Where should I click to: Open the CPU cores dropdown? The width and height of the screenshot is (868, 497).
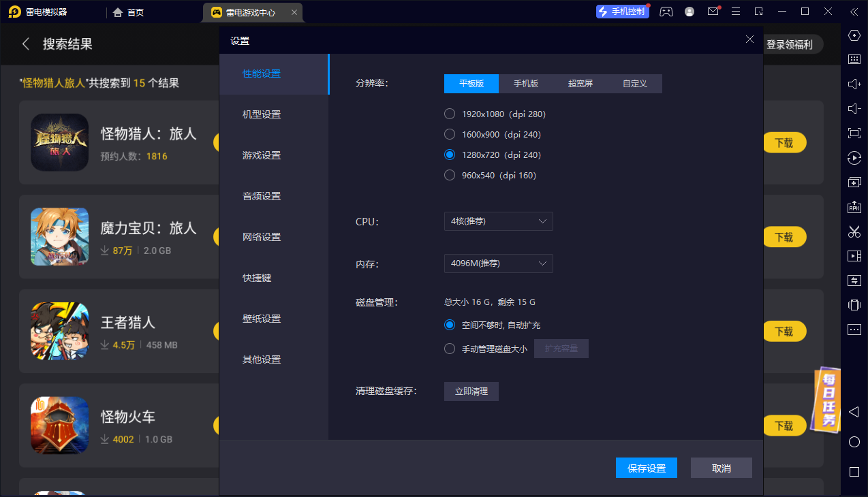click(498, 221)
